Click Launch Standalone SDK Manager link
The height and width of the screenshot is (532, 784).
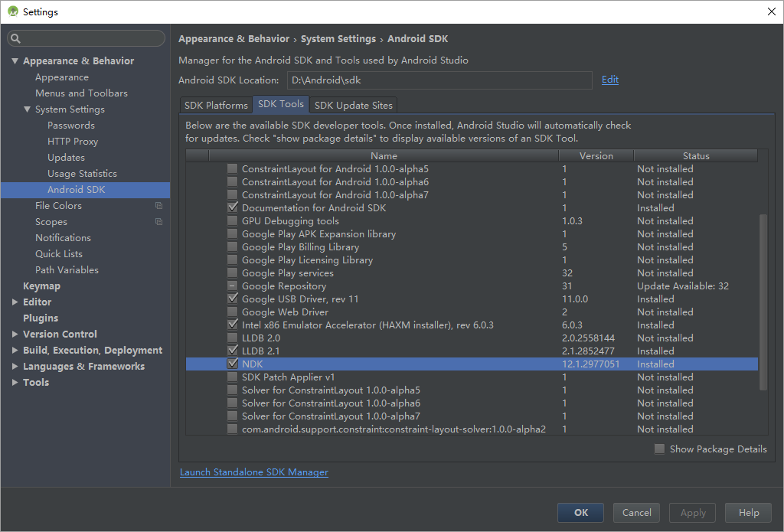pyautogui.click(x=253, y=472)
